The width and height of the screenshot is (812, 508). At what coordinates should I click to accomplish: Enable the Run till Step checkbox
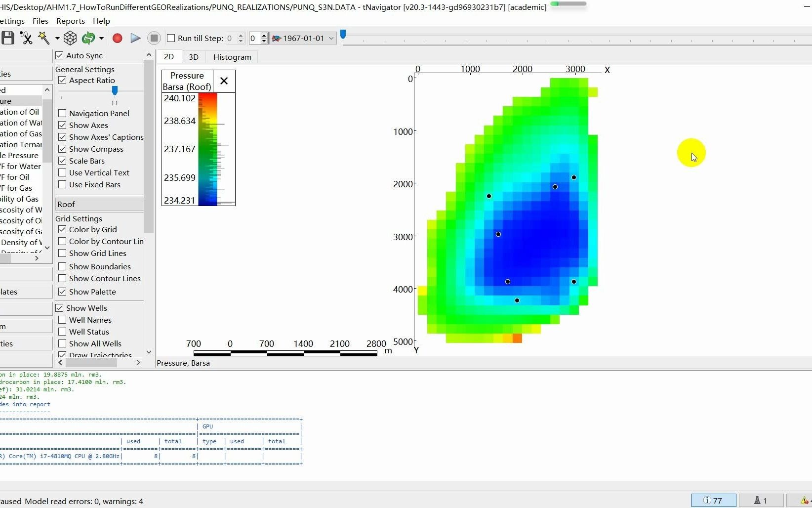click(x=171, y=38)
